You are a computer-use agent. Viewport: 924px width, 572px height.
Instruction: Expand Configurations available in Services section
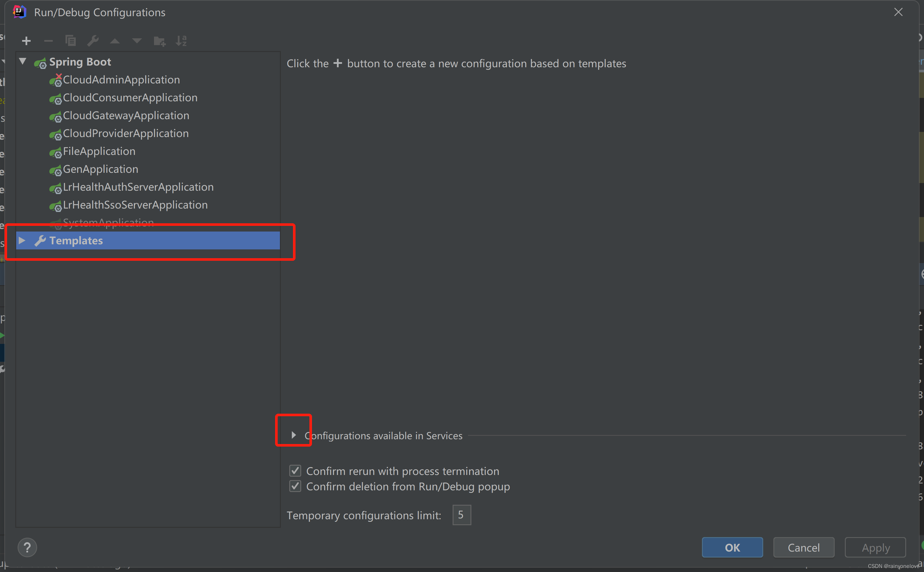[x=294, y=436]
